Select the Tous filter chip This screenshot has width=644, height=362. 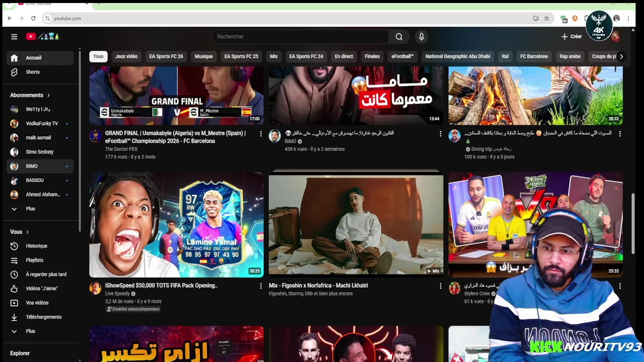pyautogui.click(x=98, y=56)
